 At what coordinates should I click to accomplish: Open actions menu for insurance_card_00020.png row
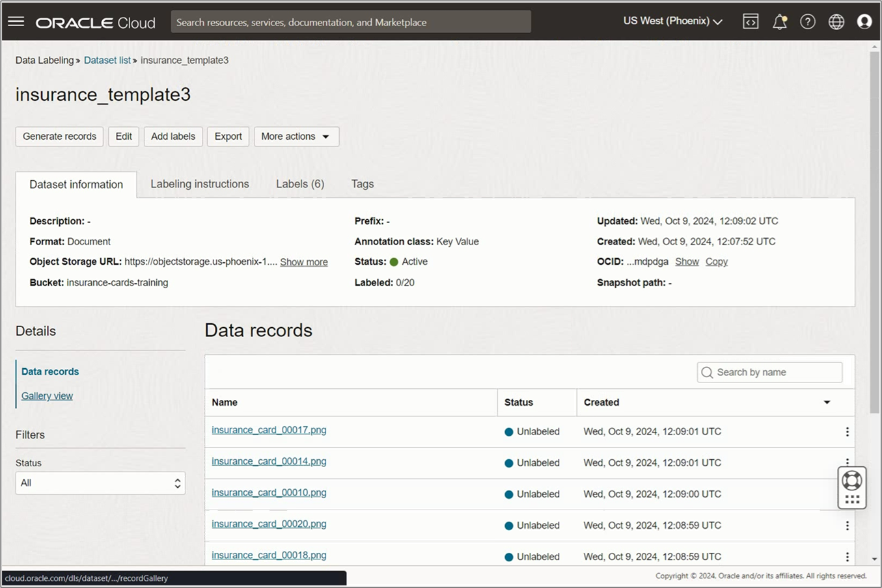tap(847, 526)
